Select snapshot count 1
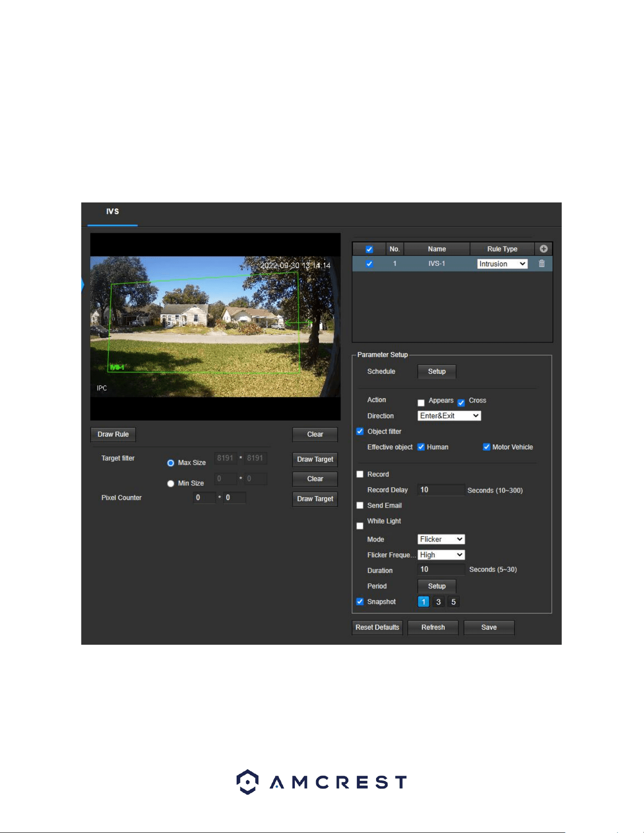The height and width of the screenshot is (833, 644). (x=423, y=602)
